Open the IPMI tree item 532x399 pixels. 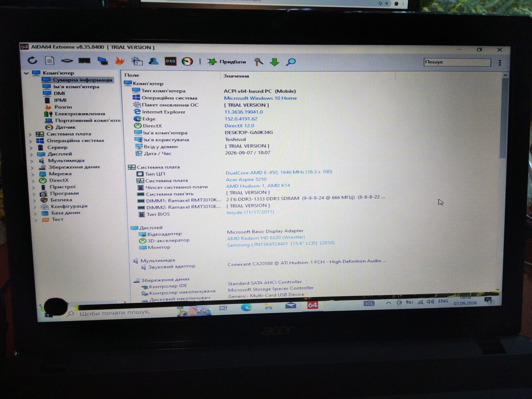click(x=55, y=100)
